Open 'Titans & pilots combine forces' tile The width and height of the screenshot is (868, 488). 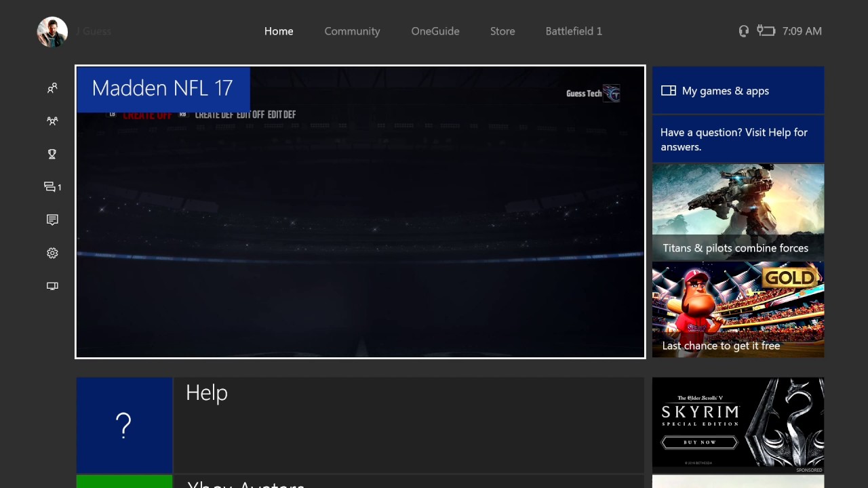(x=738, y=211)
